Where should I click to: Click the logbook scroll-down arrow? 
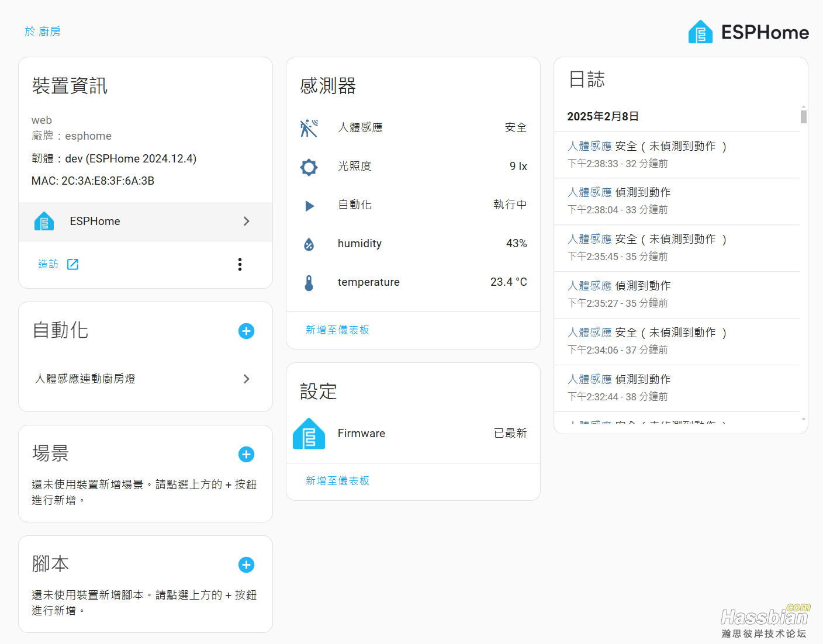tap(804, 419)
